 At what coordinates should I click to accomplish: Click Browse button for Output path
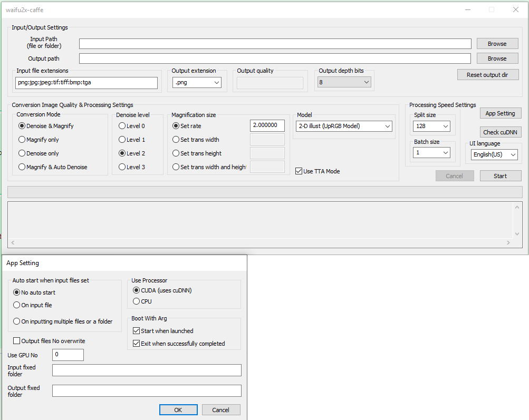tap(497, 58)
